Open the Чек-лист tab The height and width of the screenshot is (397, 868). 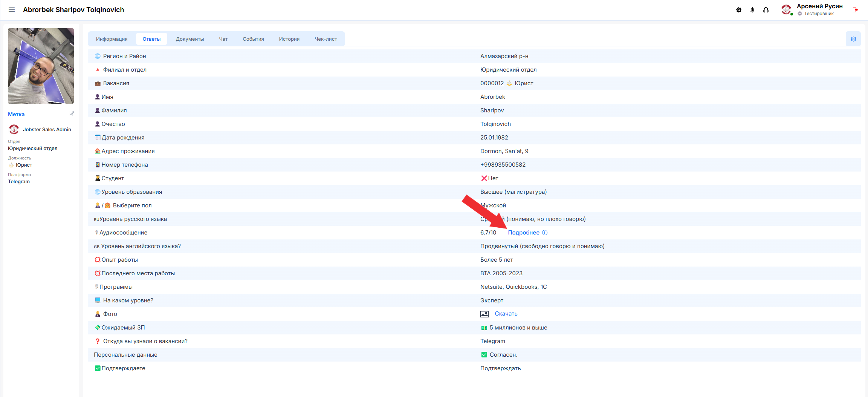point(326,39)
